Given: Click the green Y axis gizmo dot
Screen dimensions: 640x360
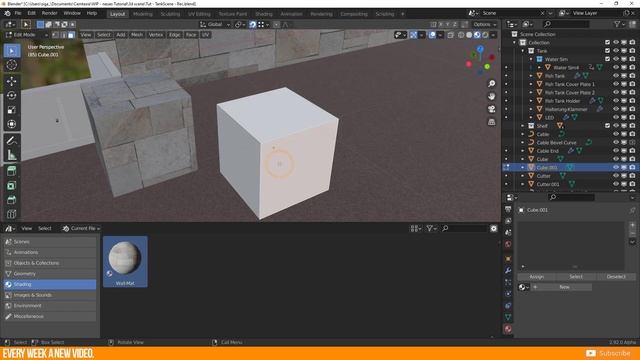Looking at the screenshot, I should click(487, 67).
